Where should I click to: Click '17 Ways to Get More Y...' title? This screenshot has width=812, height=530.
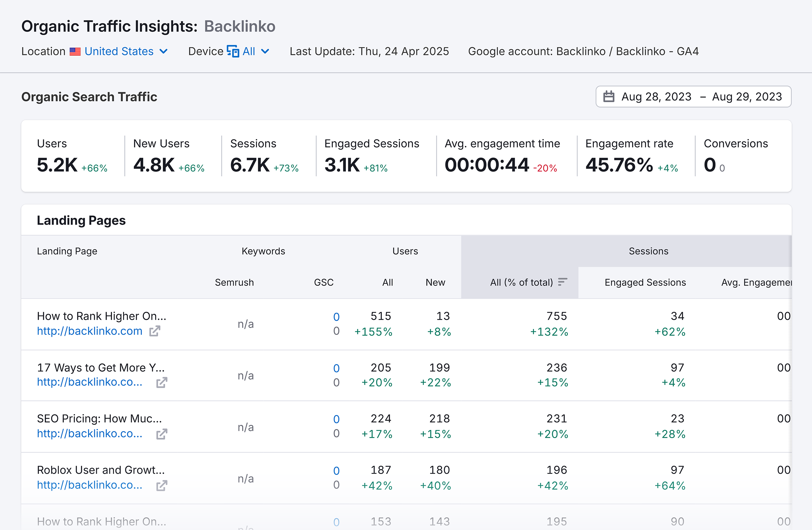101,368
